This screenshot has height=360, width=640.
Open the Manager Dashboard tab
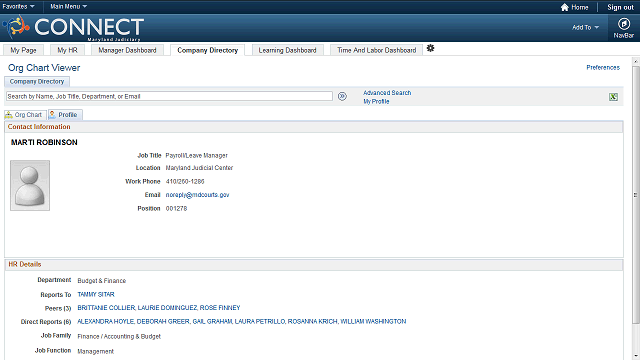(127, 50)
